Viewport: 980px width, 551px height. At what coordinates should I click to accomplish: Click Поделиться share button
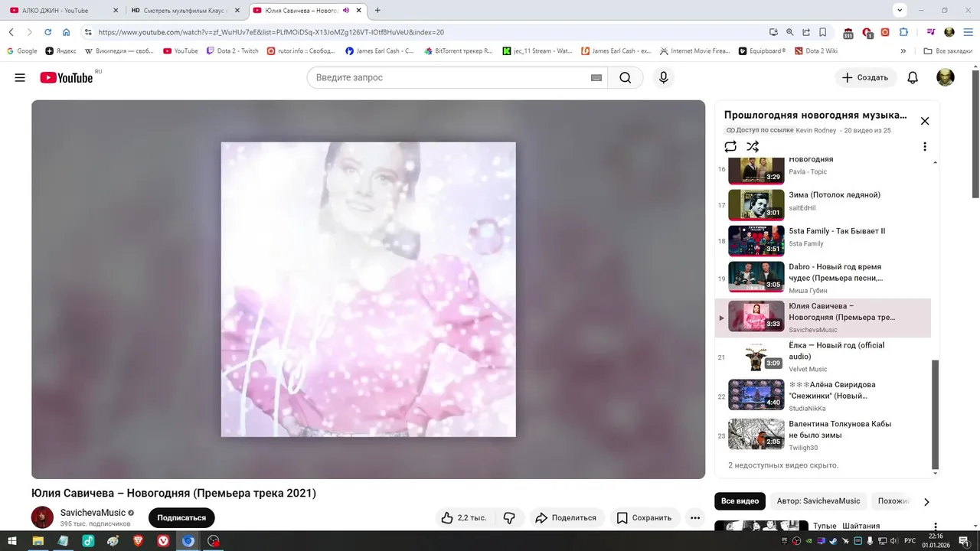click(566, 518)
